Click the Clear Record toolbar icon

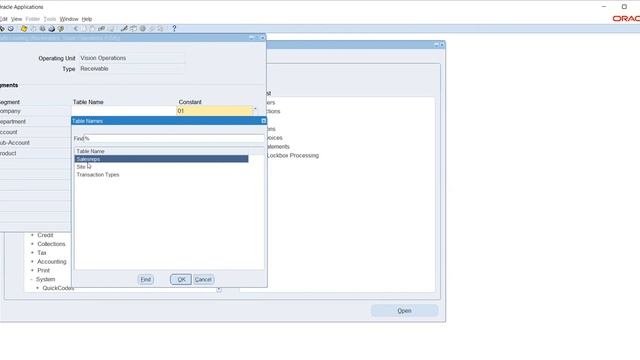click(x=101, y=29)
